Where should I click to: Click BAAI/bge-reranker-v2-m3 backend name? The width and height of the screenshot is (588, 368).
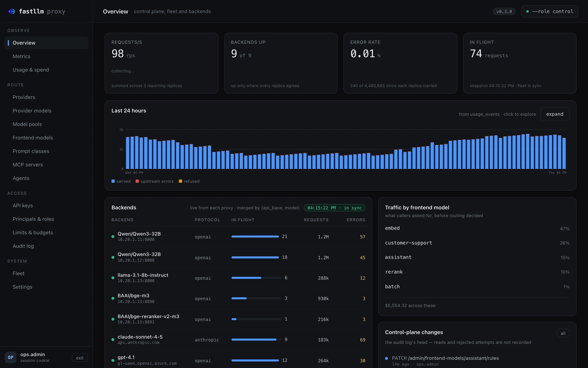tap(148, 316)
